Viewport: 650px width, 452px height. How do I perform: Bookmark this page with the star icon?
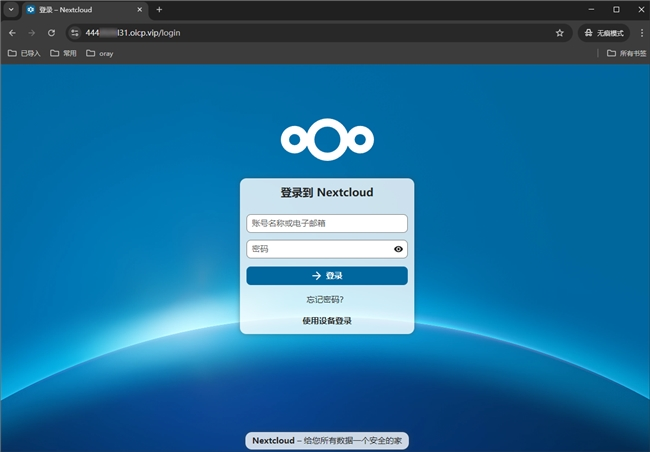coord(560,32)
